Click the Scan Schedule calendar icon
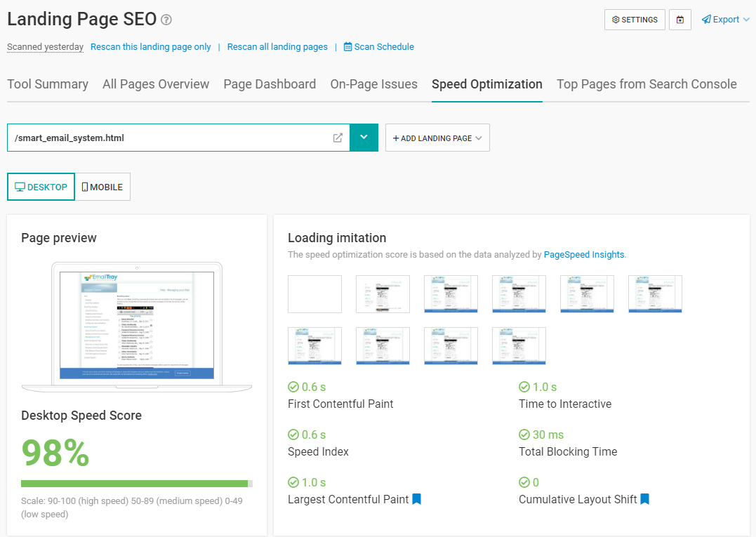Viewport: 756px width, 537px height. (x=347, y=46)
